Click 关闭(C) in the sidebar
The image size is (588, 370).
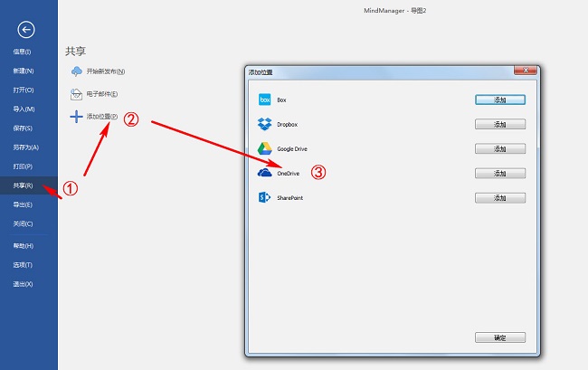23,223
